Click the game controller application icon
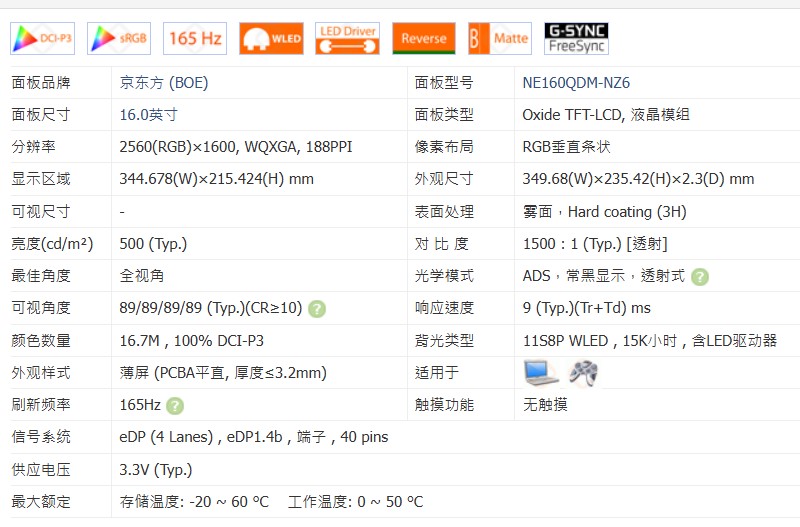The width and height of the screenshot is (800, 527). tap(584, 373)
